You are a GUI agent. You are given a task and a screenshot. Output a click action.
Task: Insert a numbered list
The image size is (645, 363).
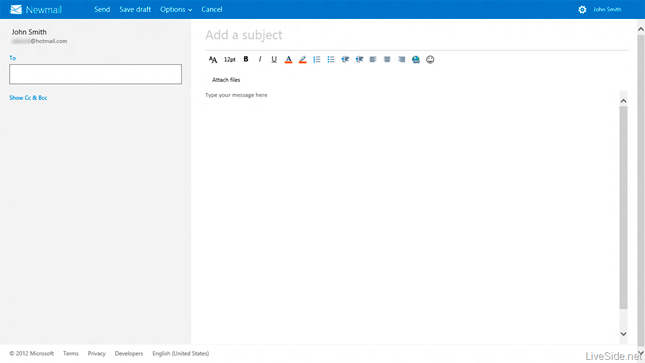316,60
